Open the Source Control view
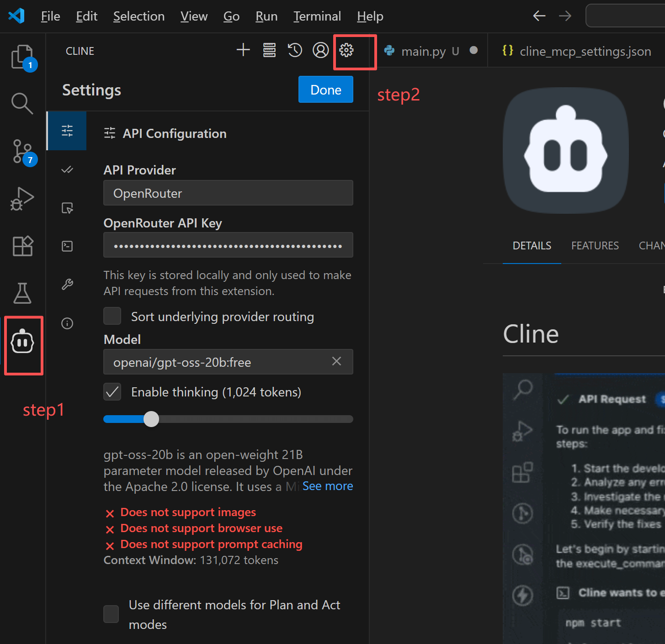 23,152
